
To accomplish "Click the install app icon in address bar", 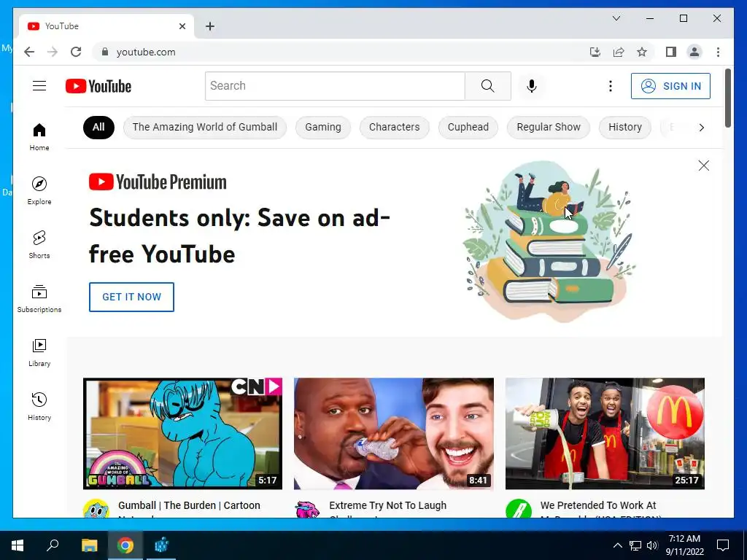I will click(595, 52).
